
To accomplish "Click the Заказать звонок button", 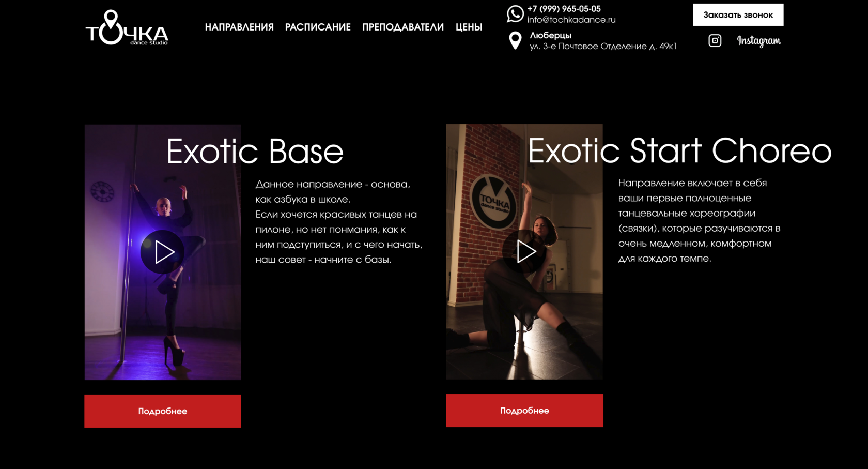I will (x=738, y=14).
